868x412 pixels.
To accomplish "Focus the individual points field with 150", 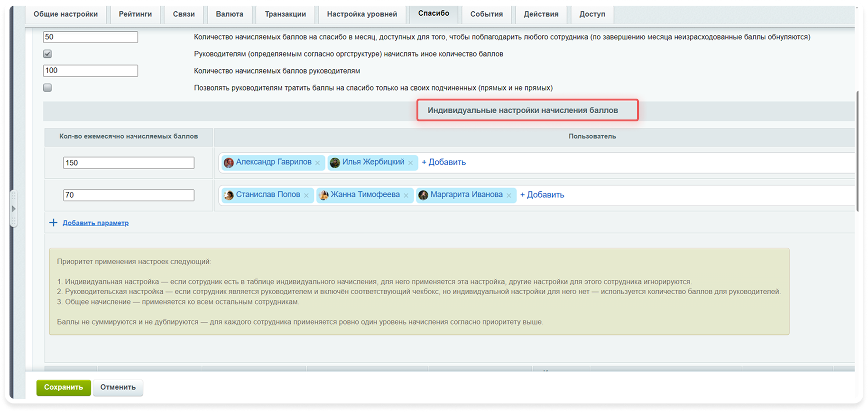I will click(x=129, y=163).
